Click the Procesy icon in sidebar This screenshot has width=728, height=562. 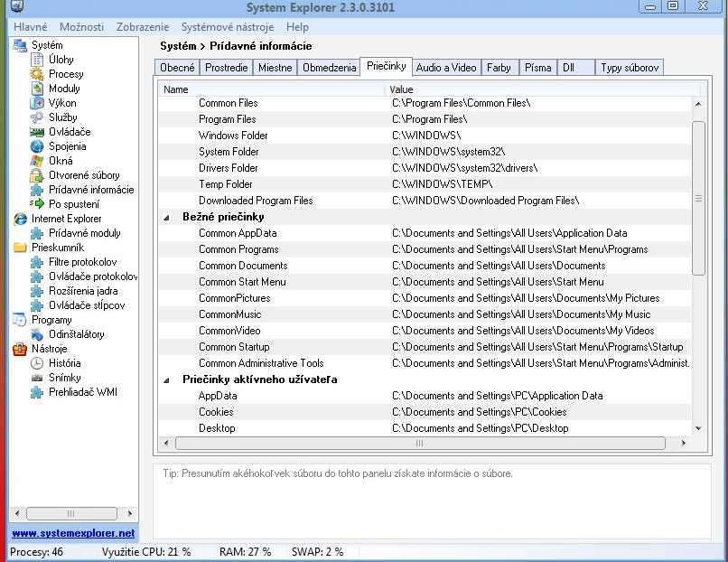pos(37,74)
